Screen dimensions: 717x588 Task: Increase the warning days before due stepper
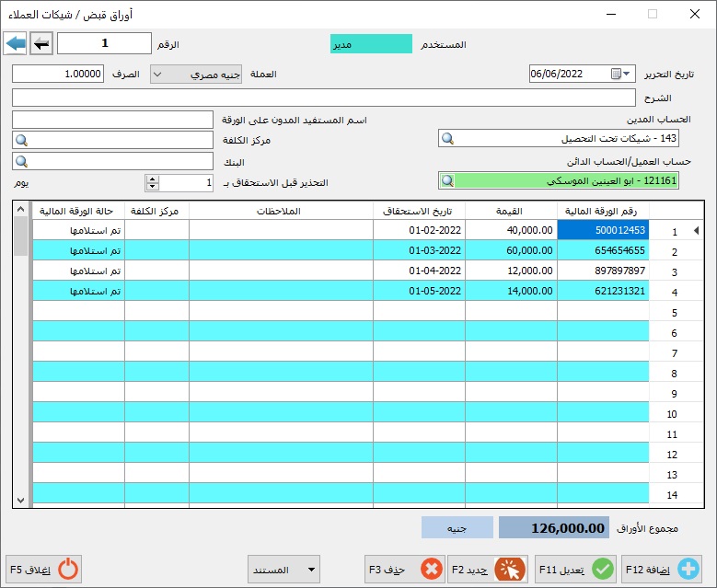pos(153,179)
